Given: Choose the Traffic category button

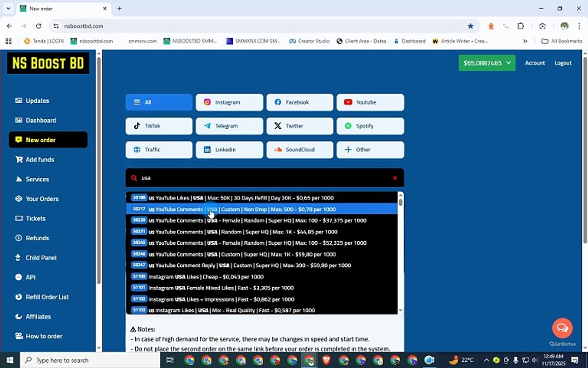Looking at the screenshot, I should click(x=159, y=149).
